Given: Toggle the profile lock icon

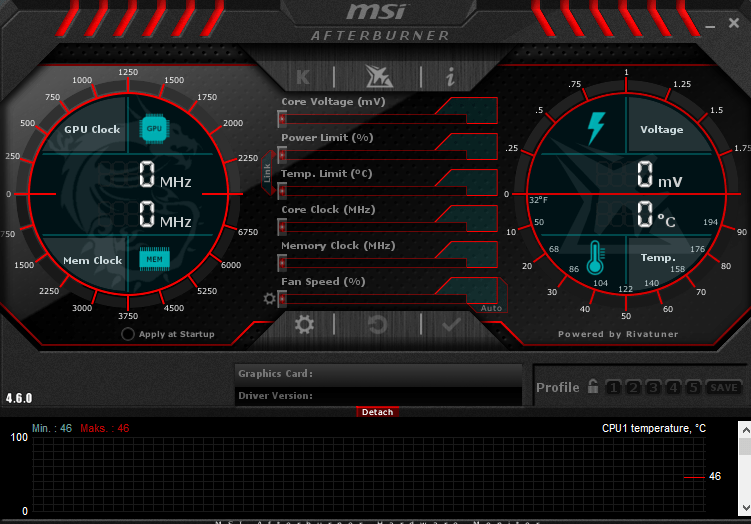Looking at the screenshot, I should tap(593, 386).
